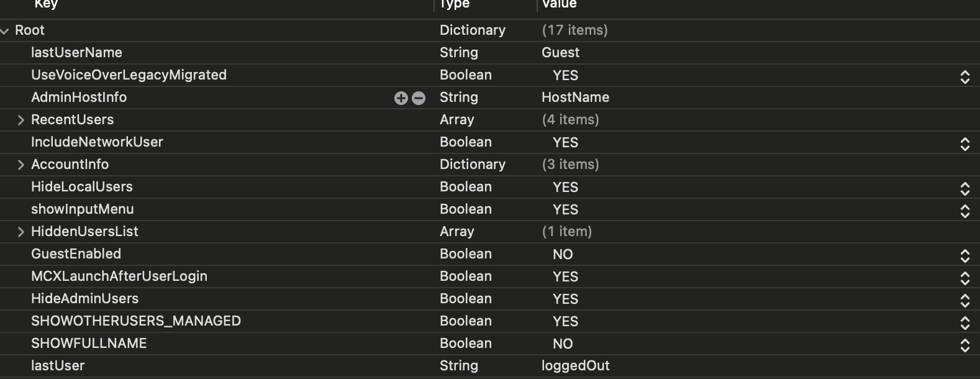
Task: Click the minus icon on AdminHostInfo row
Action: 419,98
